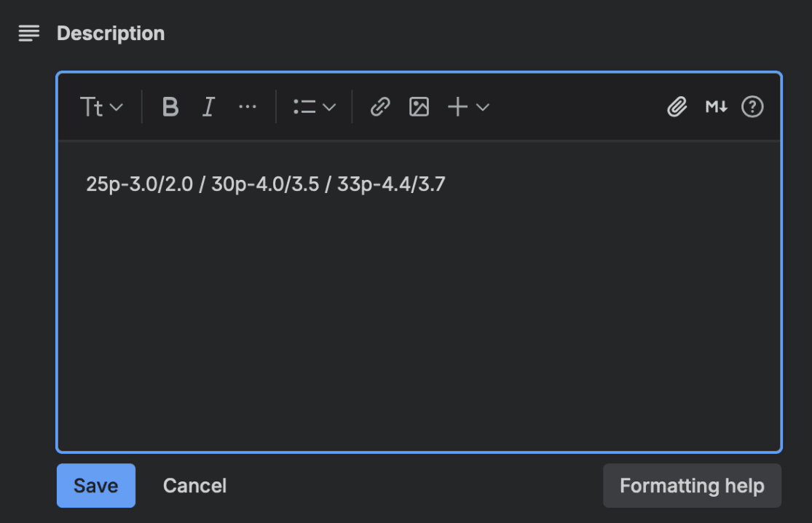The width and height of the screenshot is (812, 523).
Task: Toggle italic formatting
Action: [209, 107]
